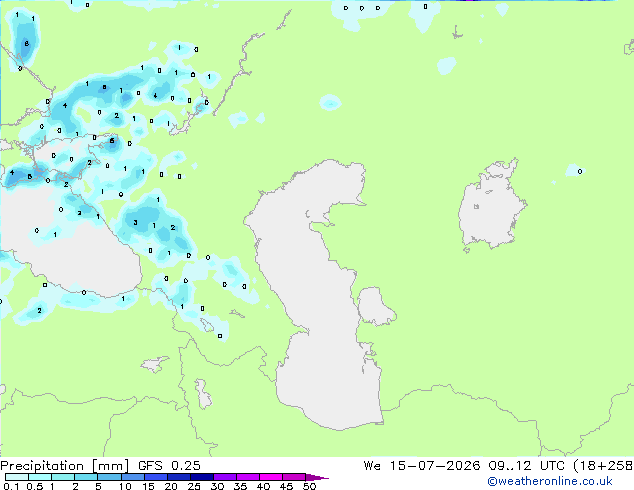Click the 'GFS 0.25' model label
This screenshot has height=490, width=634.
tap(169, 466)
